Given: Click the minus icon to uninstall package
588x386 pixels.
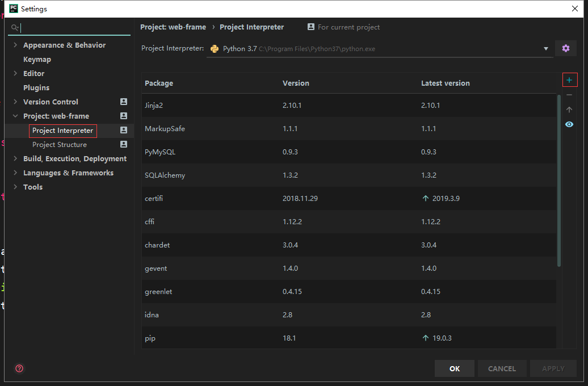Looking at the screenshot, I should coord(569,95).
